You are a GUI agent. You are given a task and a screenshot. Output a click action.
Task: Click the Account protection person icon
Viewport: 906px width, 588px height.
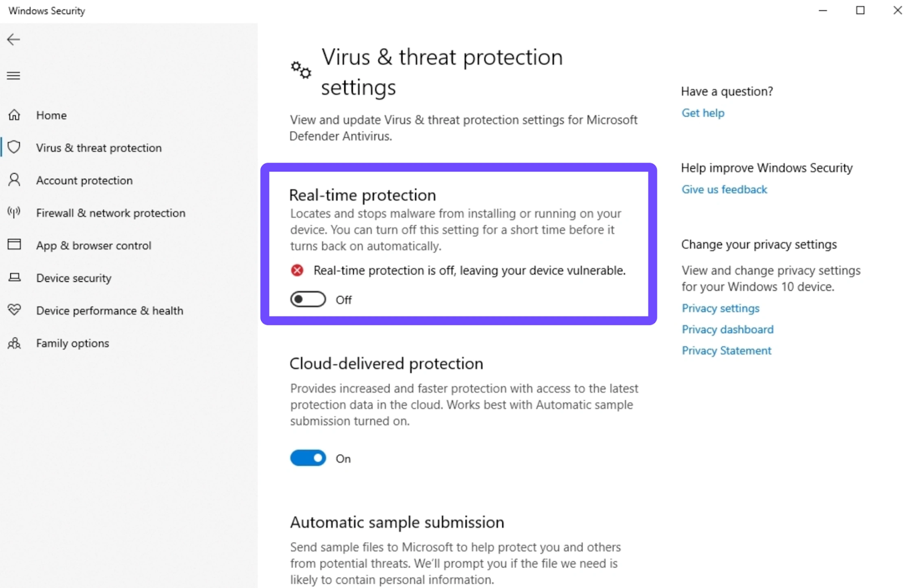point(14,180)
